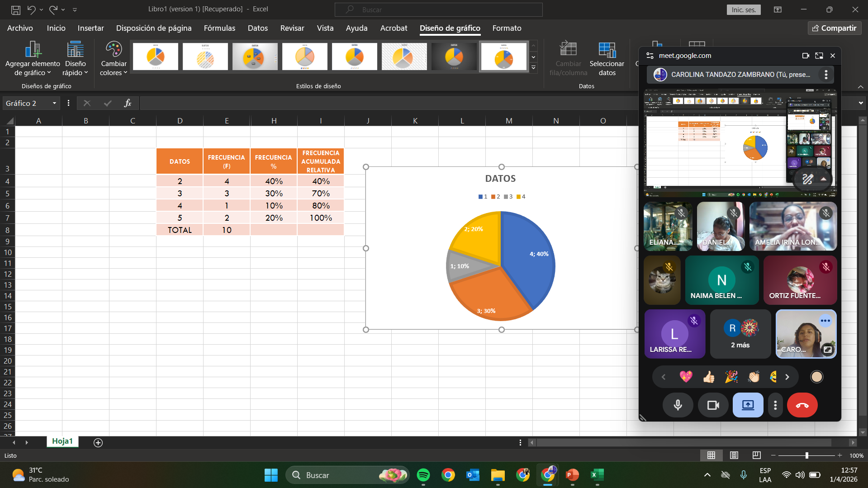Toggle the microphone in Meet
The image size is (868, 488).
(678, 405)
